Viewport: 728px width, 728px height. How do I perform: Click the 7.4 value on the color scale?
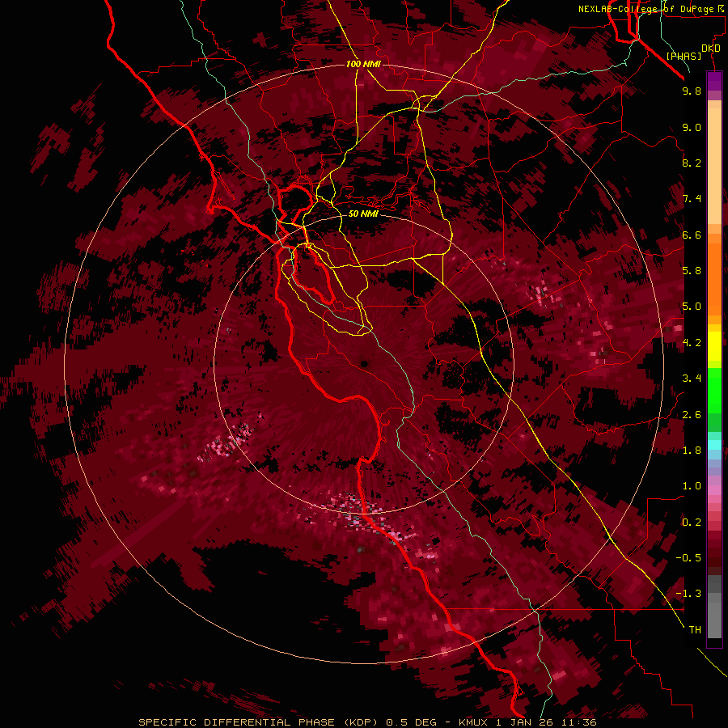click(x=692, y=199)
